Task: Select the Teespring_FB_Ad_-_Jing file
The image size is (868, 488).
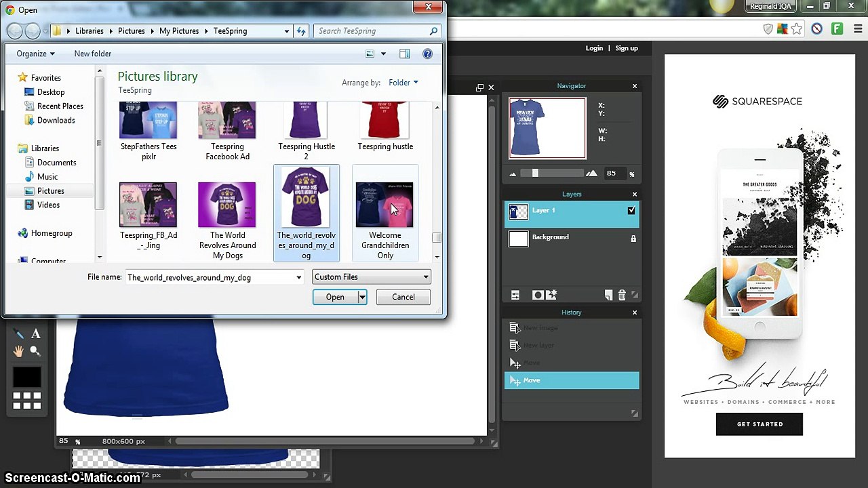Action: pos(149,216)
